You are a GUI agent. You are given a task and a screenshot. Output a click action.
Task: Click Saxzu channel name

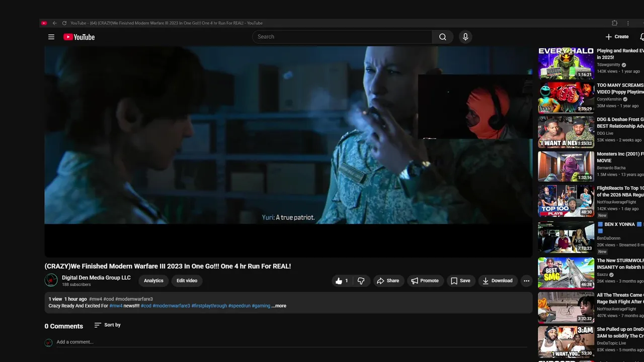tap(603, 275)
